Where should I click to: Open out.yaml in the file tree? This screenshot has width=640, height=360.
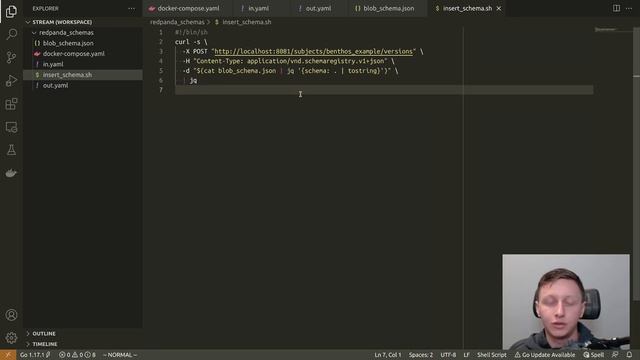[55, 85]
